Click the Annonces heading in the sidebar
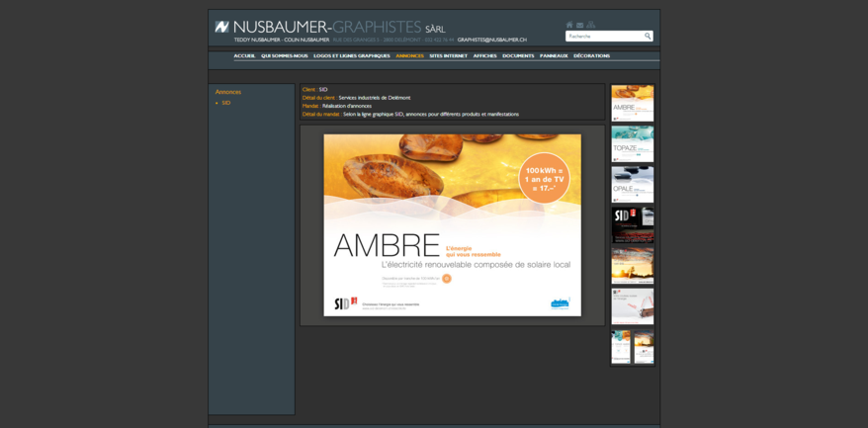 point(228,92)
